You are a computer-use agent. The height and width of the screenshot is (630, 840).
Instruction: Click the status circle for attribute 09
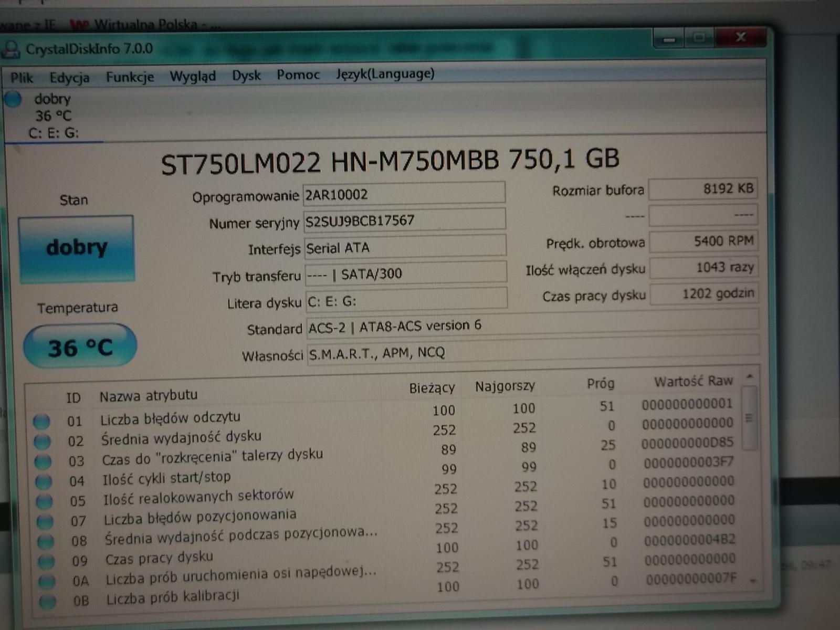(x=46, y=562)
